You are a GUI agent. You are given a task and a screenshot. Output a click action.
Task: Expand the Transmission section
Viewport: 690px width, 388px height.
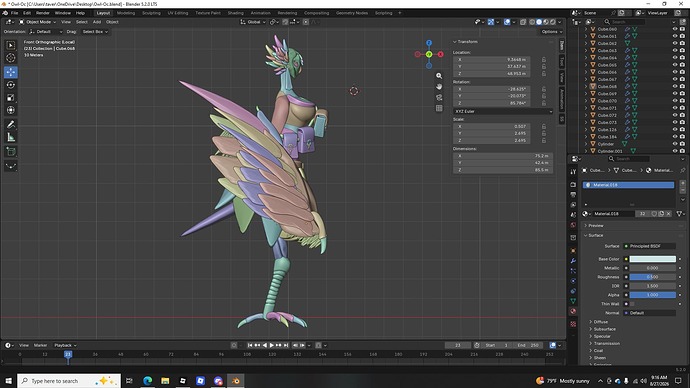[606, 344]
